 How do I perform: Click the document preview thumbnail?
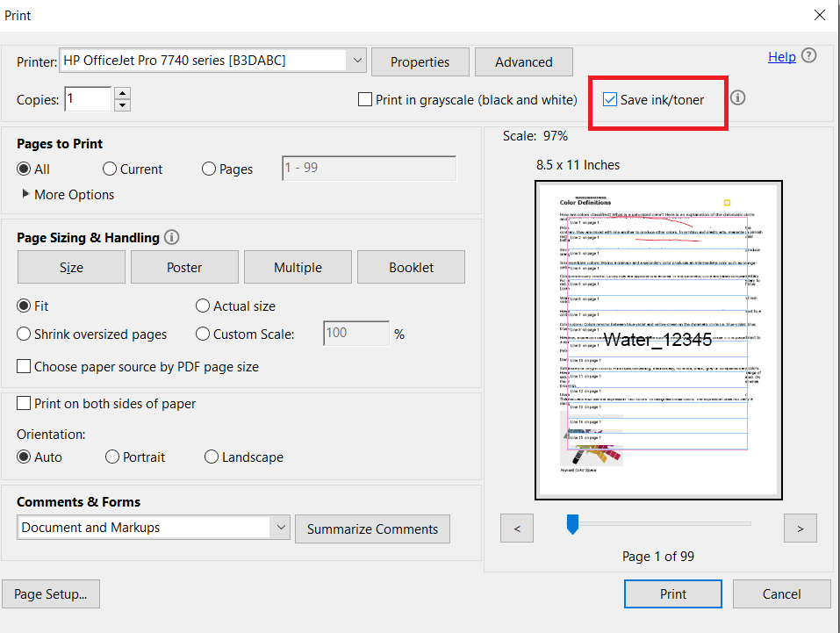tap(658, 340)
